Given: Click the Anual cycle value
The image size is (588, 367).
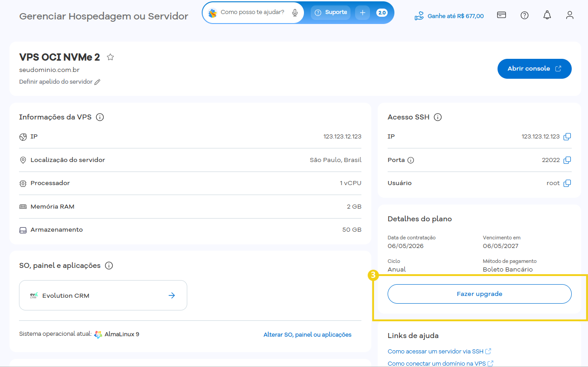Looking at the screenshot, I should 397,270.
